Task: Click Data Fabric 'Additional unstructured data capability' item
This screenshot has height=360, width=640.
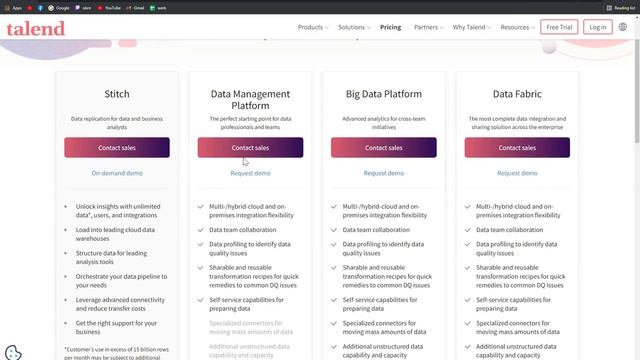Action: [516, 351]
